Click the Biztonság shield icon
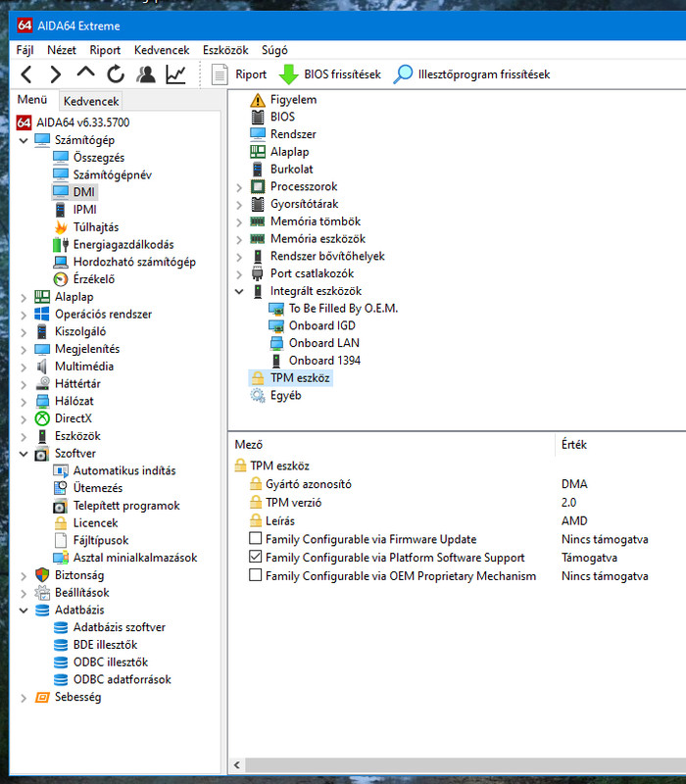Viewport: 686px width, 784px height. coord(42,575)
